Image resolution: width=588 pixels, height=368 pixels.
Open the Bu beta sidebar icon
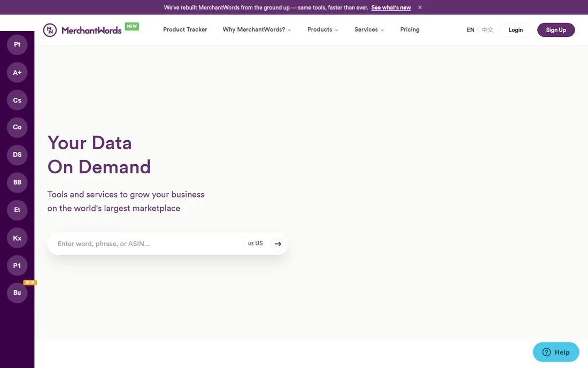click(x=17, y=293)
